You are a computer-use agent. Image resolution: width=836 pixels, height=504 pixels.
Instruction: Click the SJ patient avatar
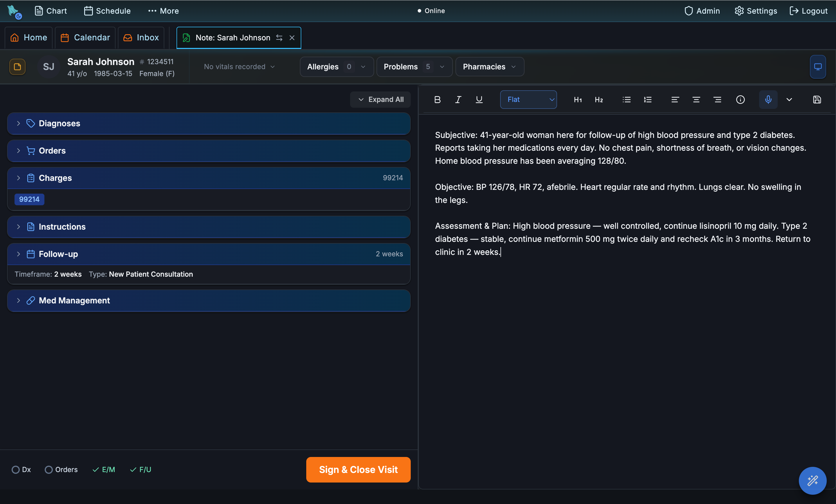click(x=48, y=66)
